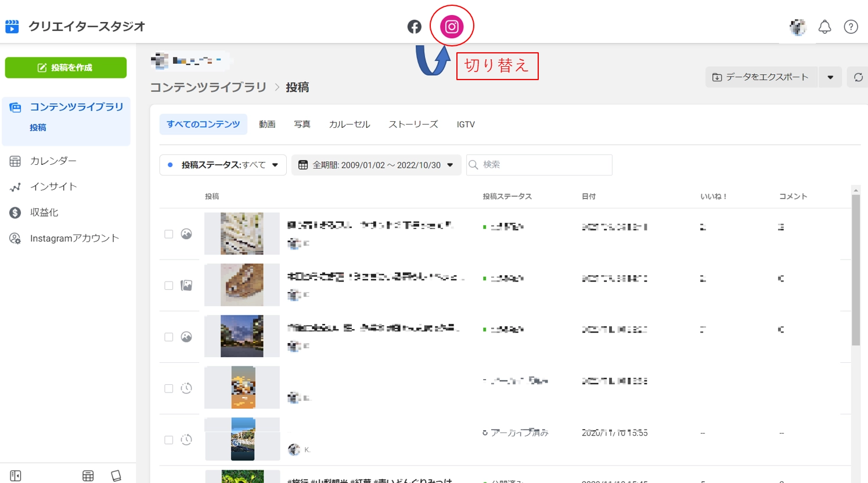Click the story clock icon of fourth post
Screen dimensions: 868x483
pyautogui.click(x=186, y=388)
